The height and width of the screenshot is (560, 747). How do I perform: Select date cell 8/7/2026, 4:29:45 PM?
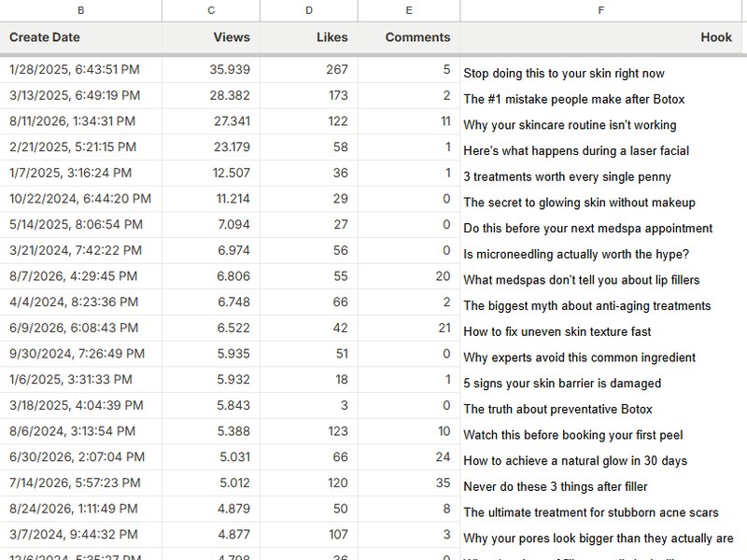click(80, 275)
